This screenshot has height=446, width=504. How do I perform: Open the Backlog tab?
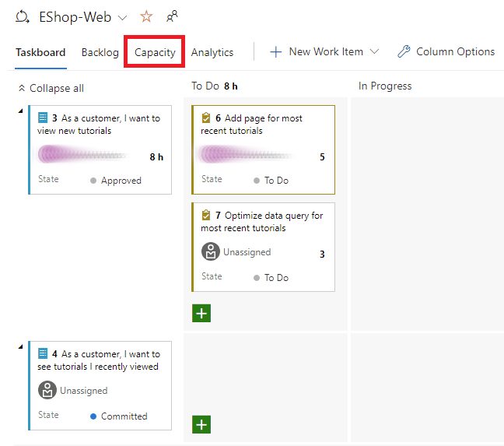click(100, 52)
